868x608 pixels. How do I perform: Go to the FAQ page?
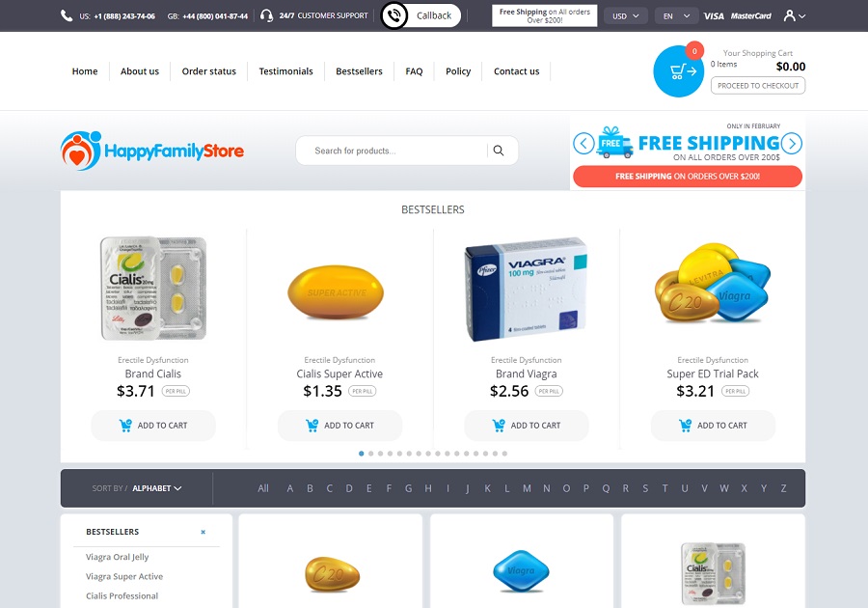pos(414,71)
